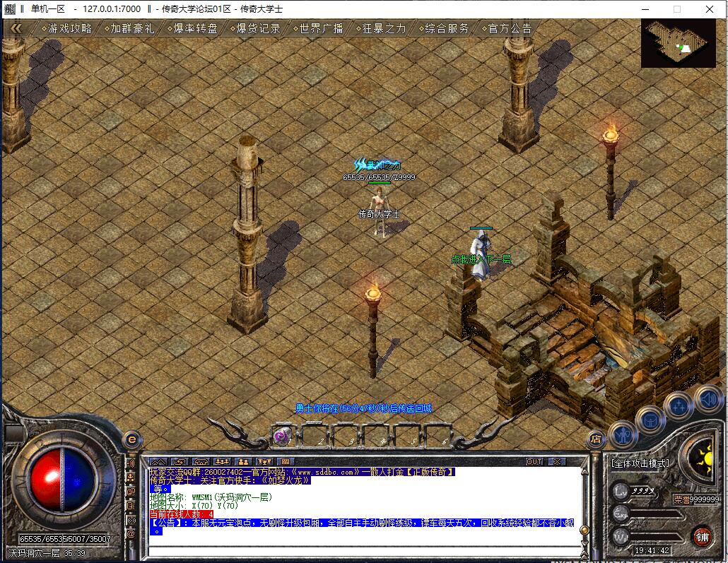Open the skills sparkle icon
Screen dimensions: 728x563
pos(679,405)
